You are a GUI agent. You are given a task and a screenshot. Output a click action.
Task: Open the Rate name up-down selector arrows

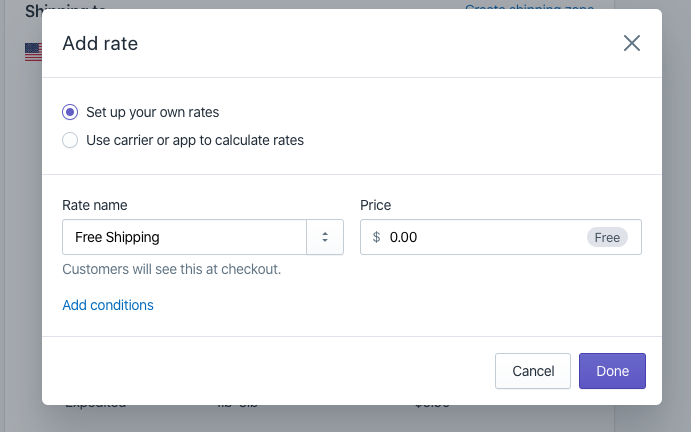pos(325,237)
